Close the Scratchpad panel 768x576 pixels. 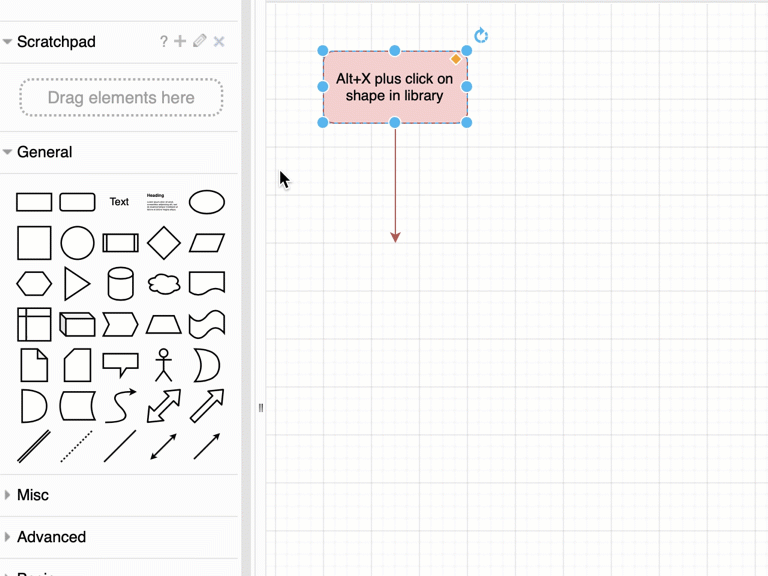pos(219,42)
